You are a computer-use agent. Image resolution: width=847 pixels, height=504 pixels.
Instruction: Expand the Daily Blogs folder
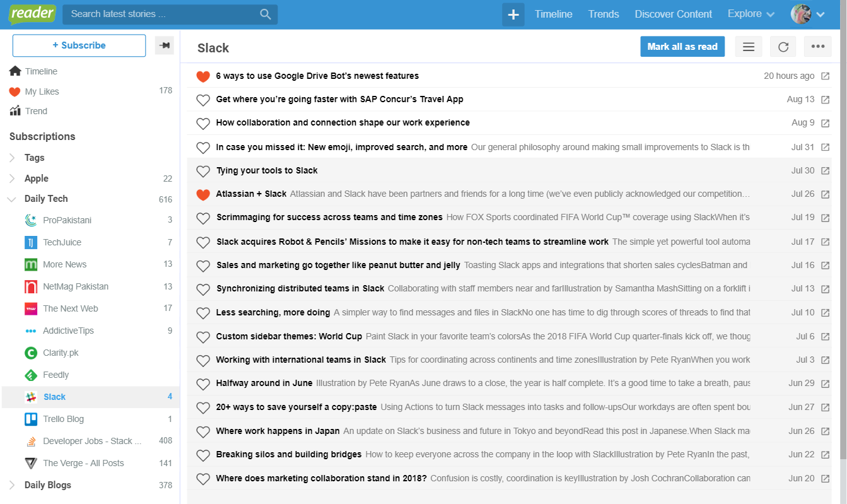(12, 485)
